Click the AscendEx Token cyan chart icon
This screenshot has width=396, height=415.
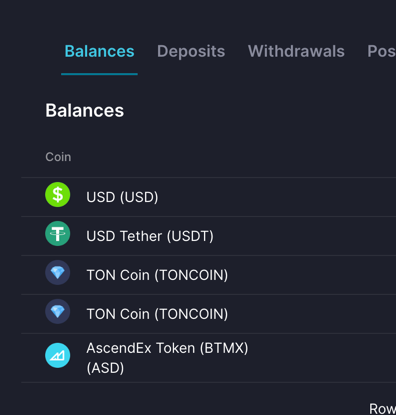[58, 355]
